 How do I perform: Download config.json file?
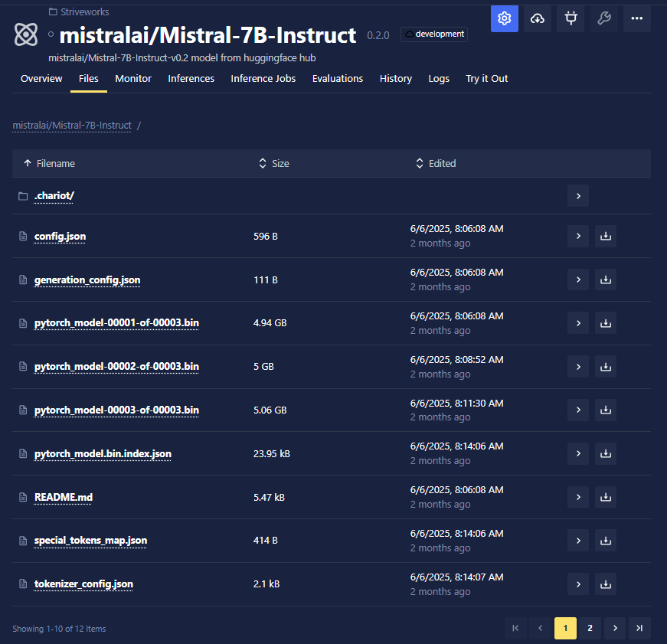(x=606, y=236)
